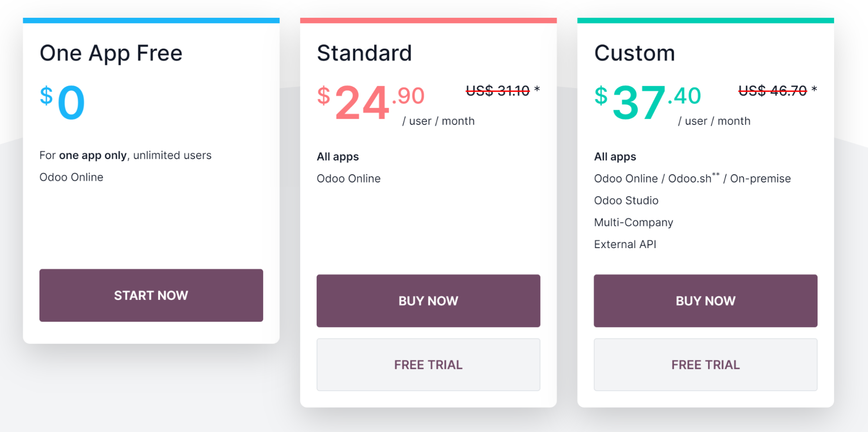The width and height of the screenshot is (868, 432).
Task: Click the double asterisk after Odoo.sh
Action: tap(716, 173)
